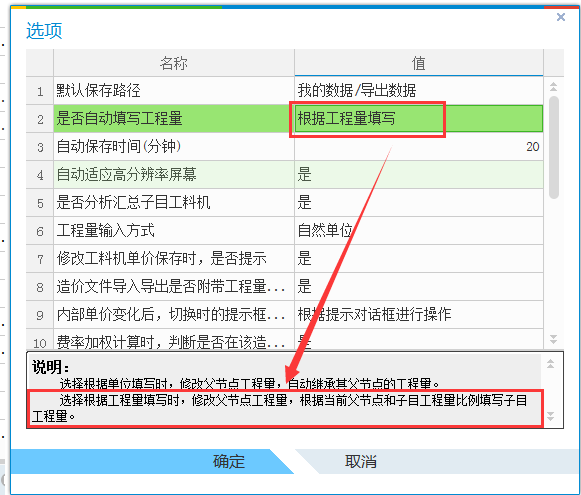Click the 说明 box scroll up arrow
The image size is (581, 495).
coord(551,364)
